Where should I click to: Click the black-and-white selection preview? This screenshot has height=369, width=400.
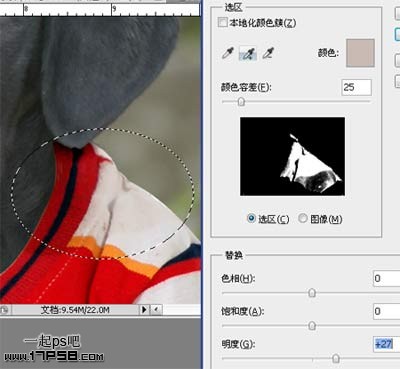[292, 156]
